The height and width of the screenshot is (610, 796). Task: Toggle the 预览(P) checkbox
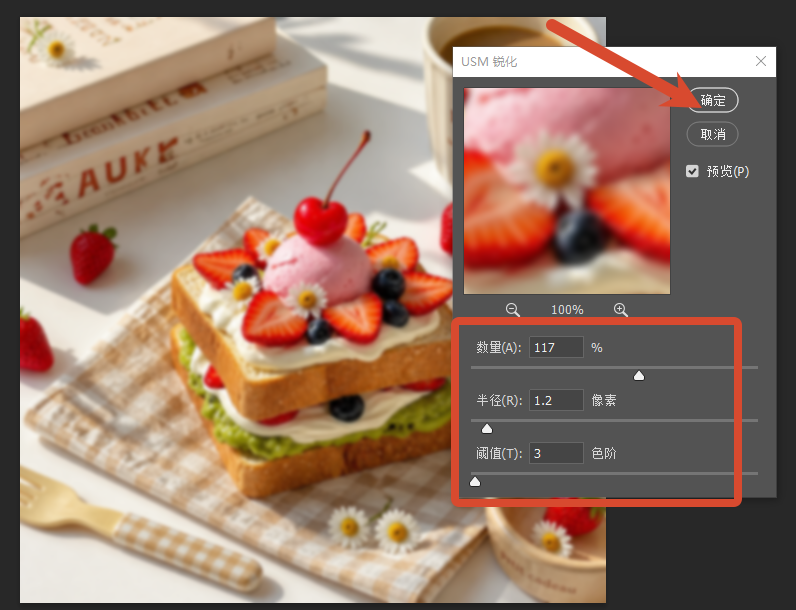pos(692,172)
